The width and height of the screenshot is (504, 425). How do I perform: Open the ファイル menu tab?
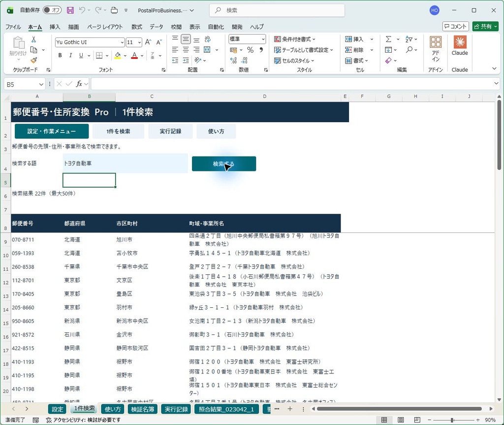tap(13, 27)
